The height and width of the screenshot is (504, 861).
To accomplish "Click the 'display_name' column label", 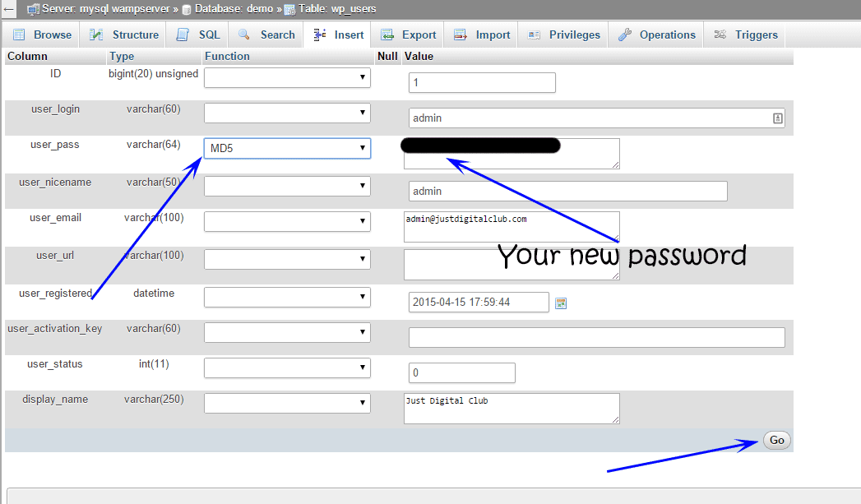I will tap(55, 399).
